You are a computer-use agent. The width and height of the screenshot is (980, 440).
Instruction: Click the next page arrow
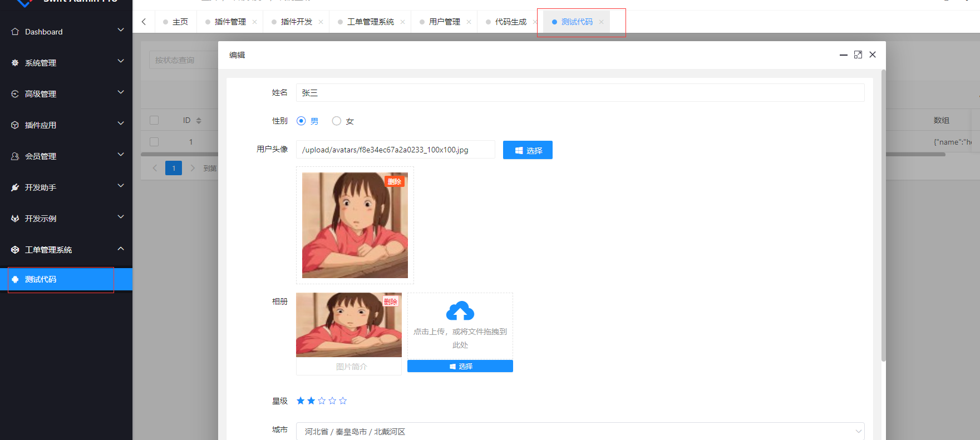pyautogui.click(x=193, y=168)
